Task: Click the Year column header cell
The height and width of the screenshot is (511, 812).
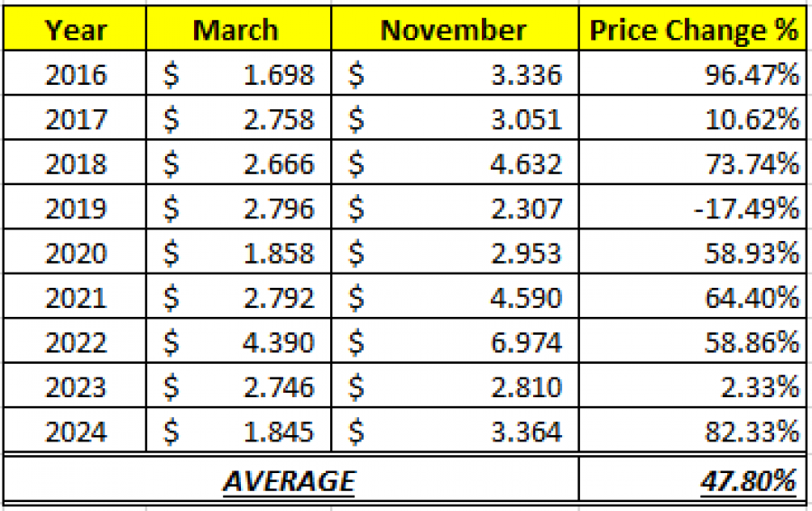Action: click(76, 30)
